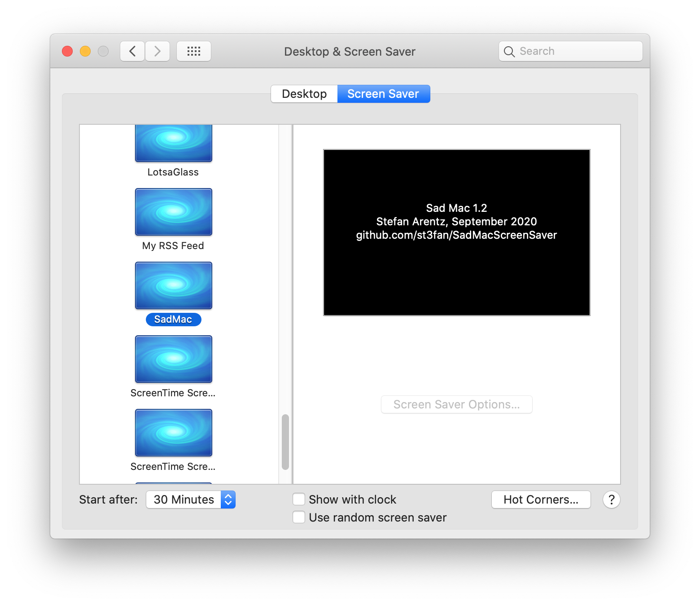Screen dimensions: 700x605
Task: Click the screen saver list scrollbar
Action: pyautogui.click(x=285, y=442)
